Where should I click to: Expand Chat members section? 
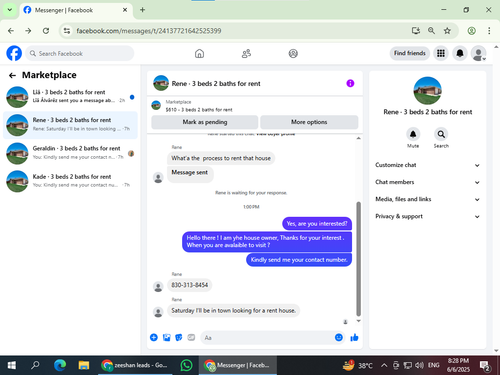[x=428, y=182]
